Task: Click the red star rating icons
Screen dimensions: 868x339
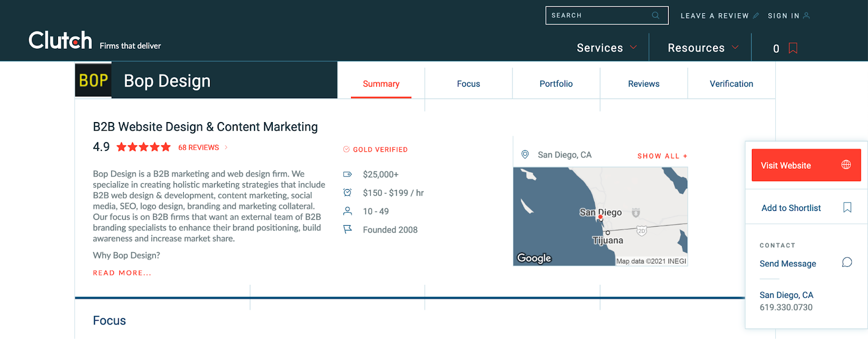Action: click(143, 147)
